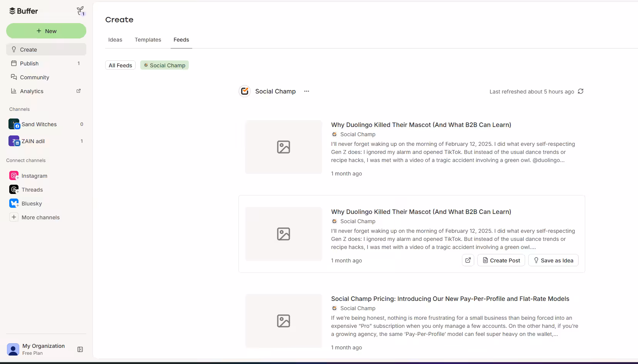Switch to the Feeds tab
This screenshot has height=364, width=638.
181,40
